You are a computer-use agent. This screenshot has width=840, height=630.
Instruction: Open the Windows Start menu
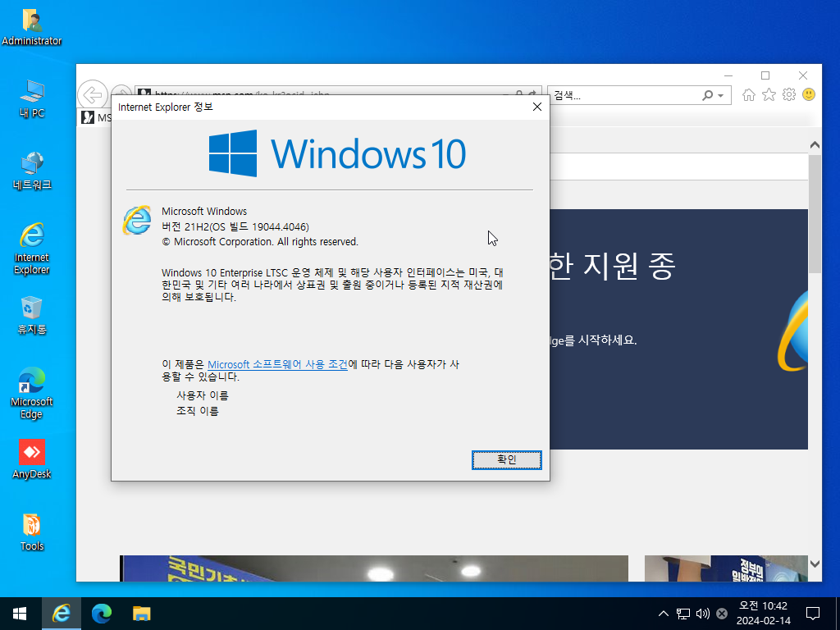point(20,614)
